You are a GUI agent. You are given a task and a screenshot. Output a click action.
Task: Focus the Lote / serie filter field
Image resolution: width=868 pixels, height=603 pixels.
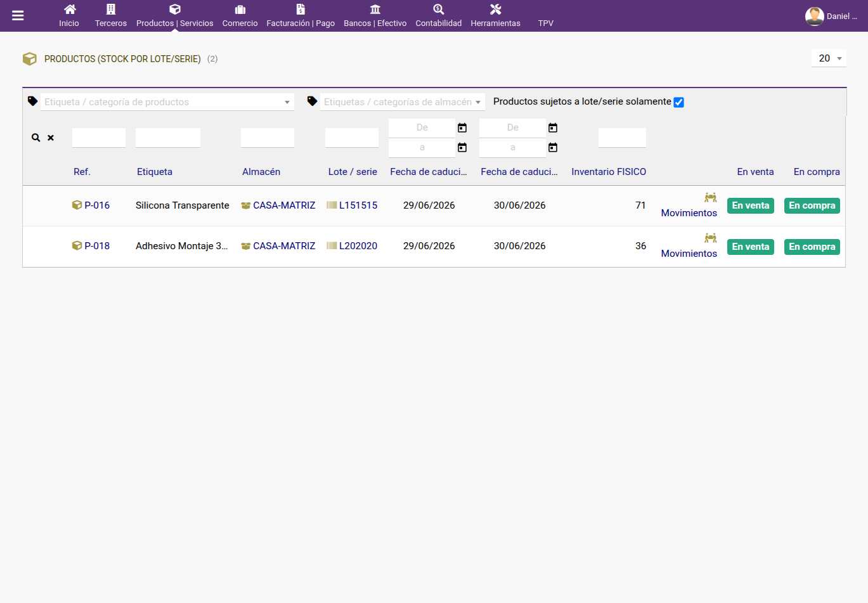point(352,138)
